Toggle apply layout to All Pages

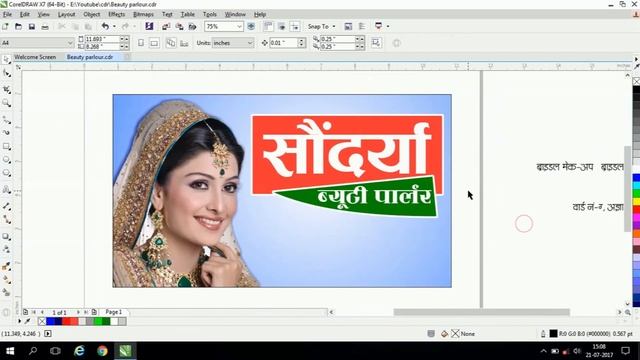171,43
